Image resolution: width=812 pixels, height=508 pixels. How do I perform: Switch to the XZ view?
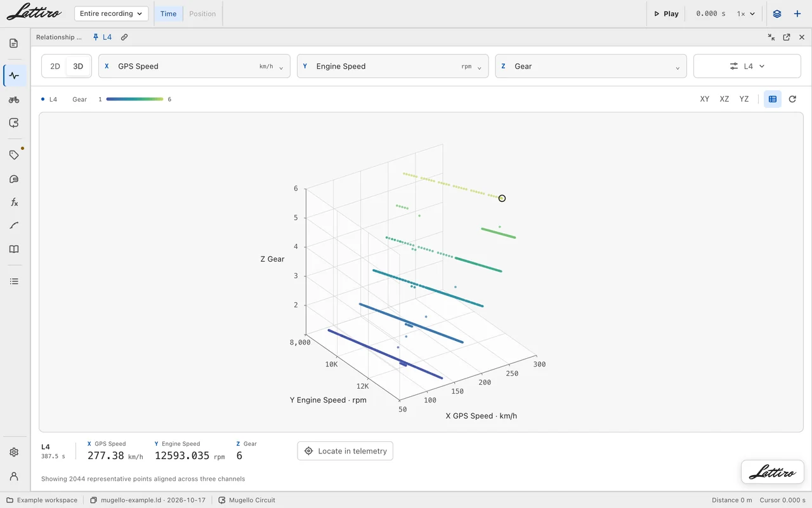coord(724,99)
